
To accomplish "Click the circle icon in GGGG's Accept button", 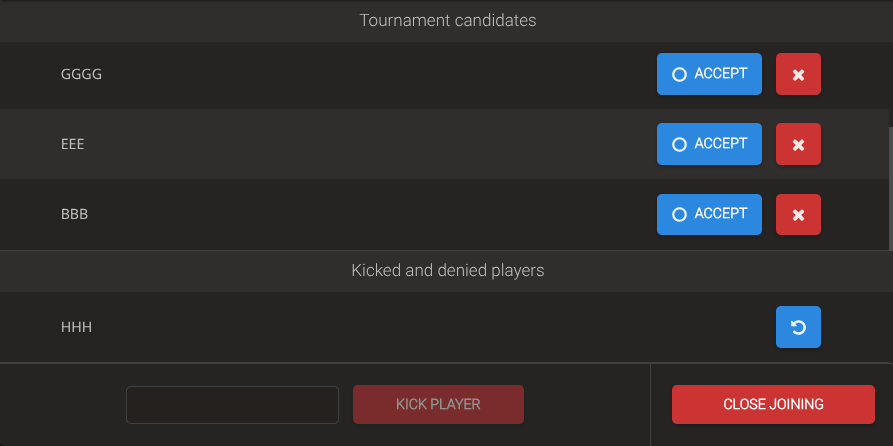I will coord(680,74).
